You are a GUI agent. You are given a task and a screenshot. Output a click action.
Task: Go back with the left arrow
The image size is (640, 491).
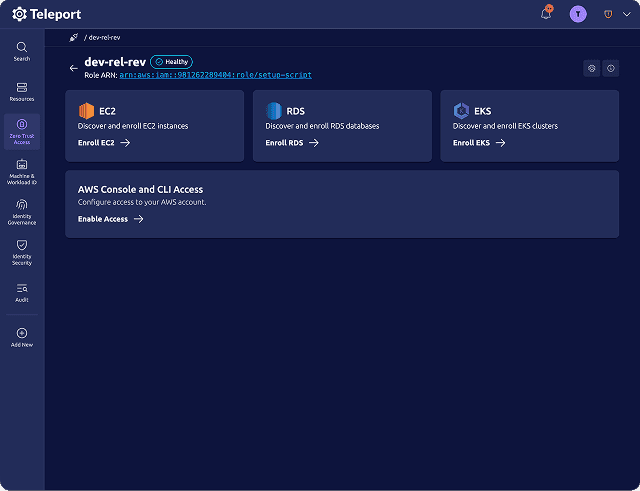click(73, 68)
